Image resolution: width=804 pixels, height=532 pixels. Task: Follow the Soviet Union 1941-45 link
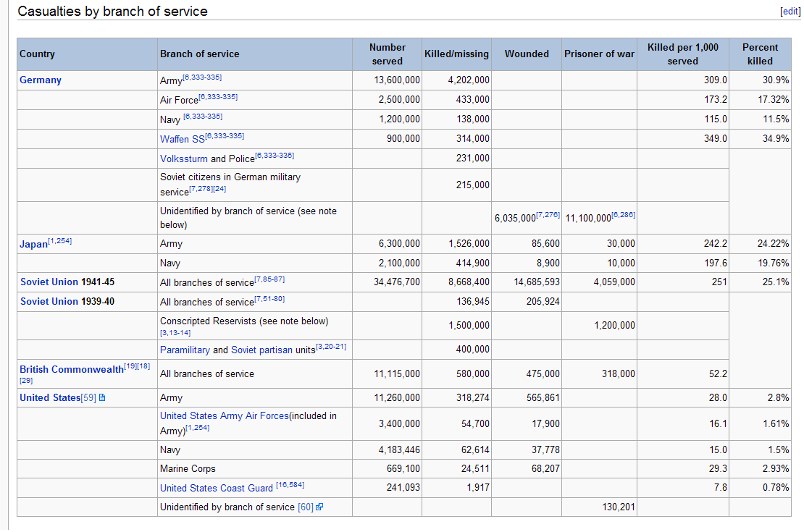coord(49,282)
